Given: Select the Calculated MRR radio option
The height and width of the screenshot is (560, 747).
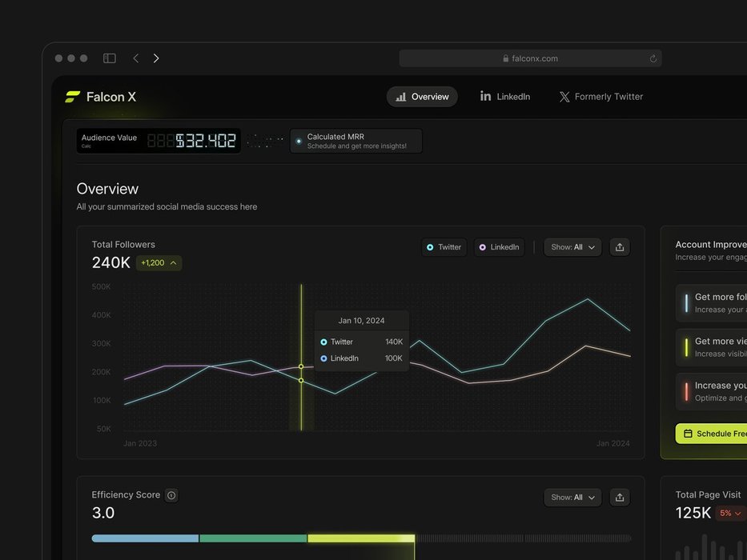Looking at the screenshot, I should (x=299, y=142).
